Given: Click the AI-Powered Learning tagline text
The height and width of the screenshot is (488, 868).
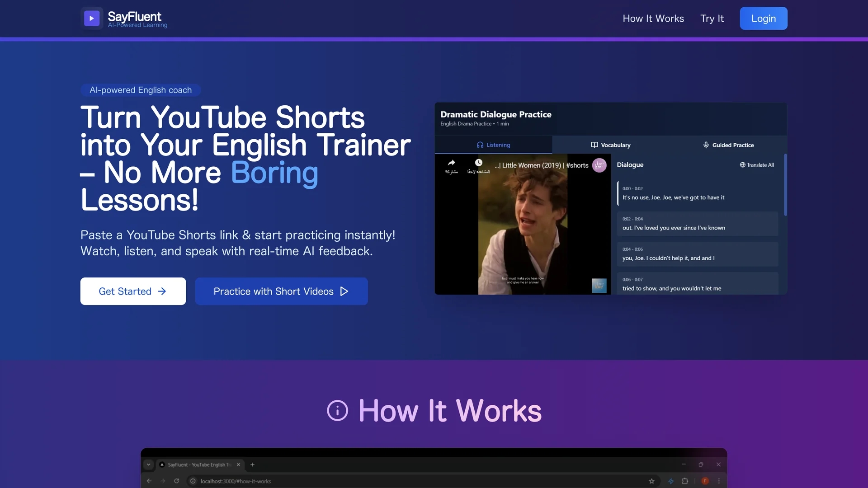Looking at the screenshot, I should click(137, 25).
